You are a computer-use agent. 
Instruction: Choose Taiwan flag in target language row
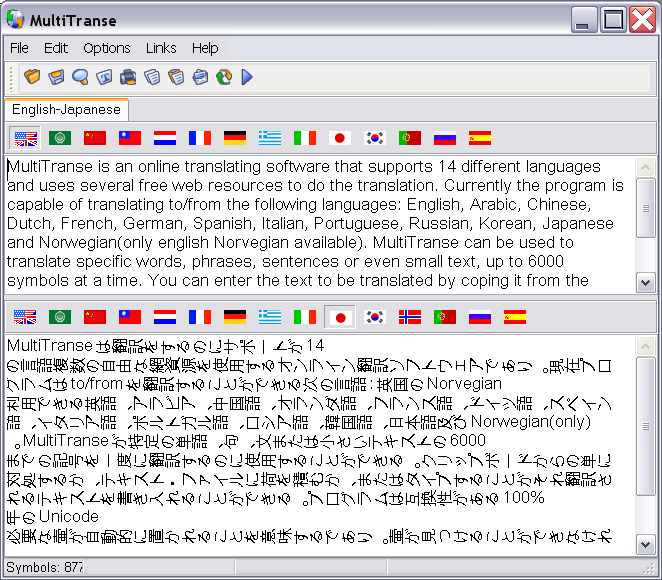coord(130,317)
